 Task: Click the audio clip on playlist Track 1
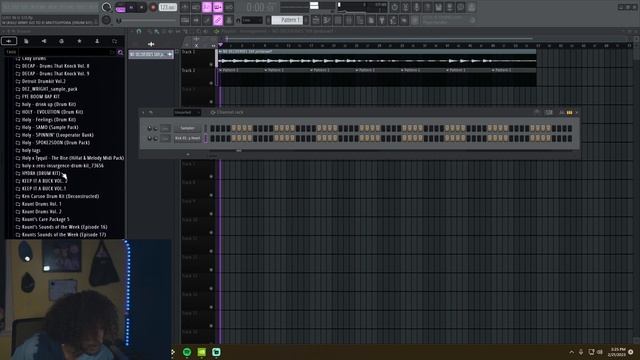[x=377, y=59]
